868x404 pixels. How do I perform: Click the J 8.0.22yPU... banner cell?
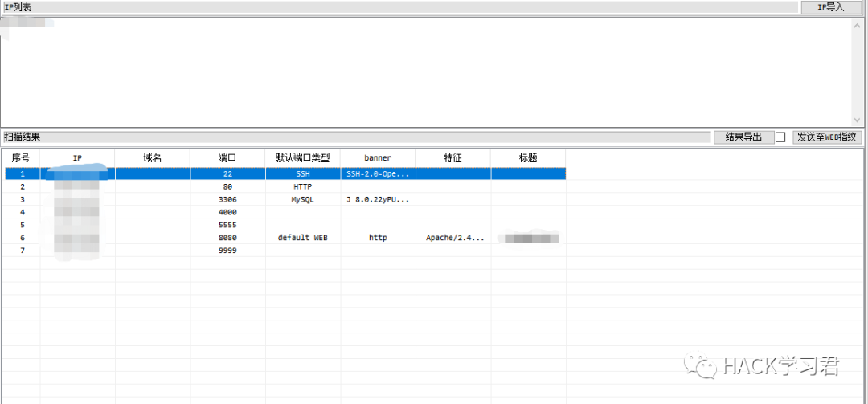[x=378, y=199]
